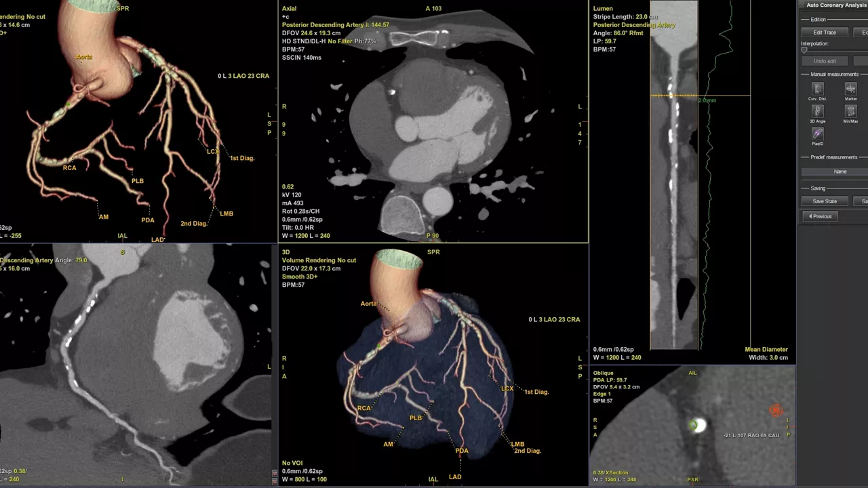Adjust the Interpolation slider handle
Image resolution: width=868 pixels, height=488 pixels.
[804, 49]
